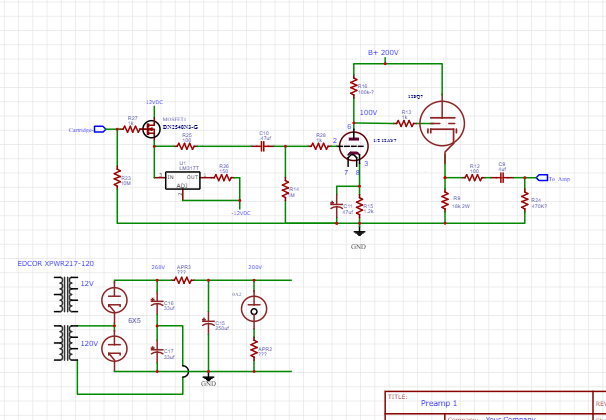Select the To_Amp output port symbol
Viewport: 606px width, 420px height.
tap(542, 178)
